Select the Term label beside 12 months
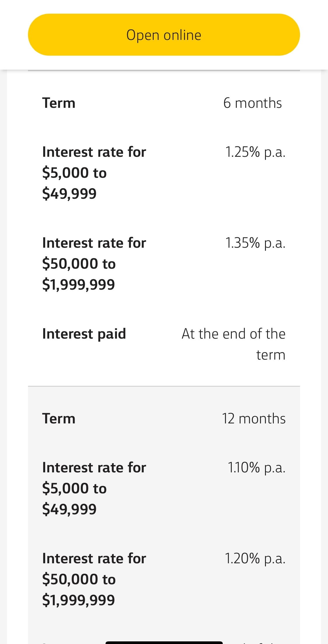Viewport: 328px width, 644px height. [59, 419]
